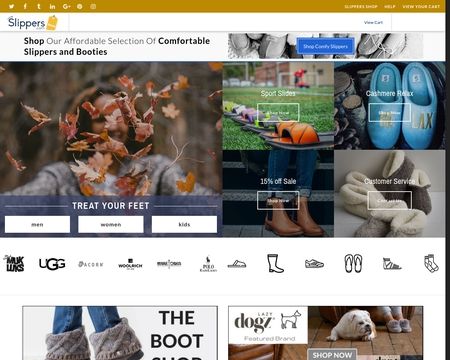450x360 pixels.
Task: Select the Minnetonka brand logo
Action: [x=169, y=264]
